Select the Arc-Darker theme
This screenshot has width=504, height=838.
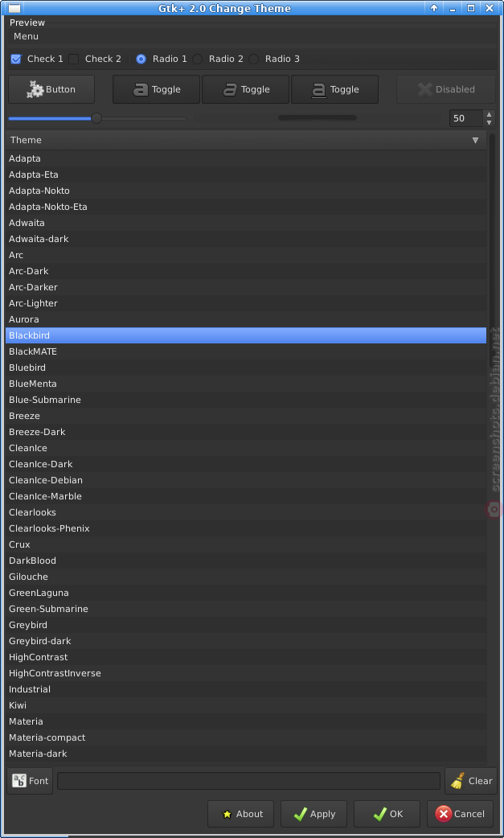246,287
